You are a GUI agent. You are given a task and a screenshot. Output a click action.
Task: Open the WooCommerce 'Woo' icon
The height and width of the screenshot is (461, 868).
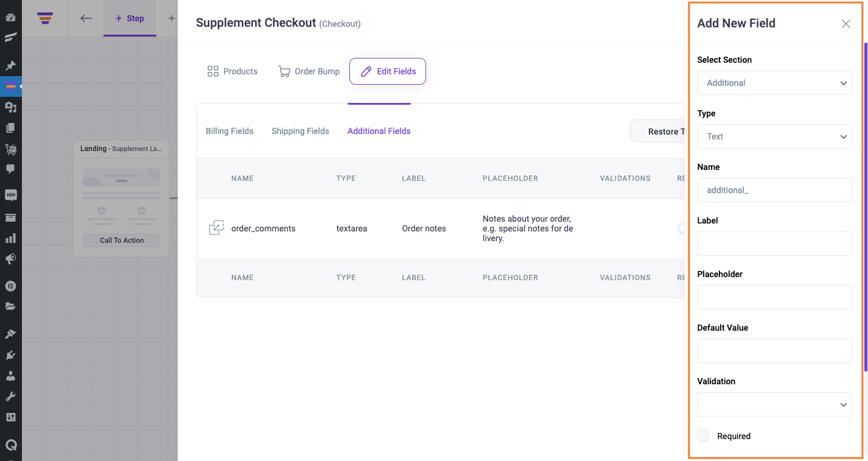10,195
